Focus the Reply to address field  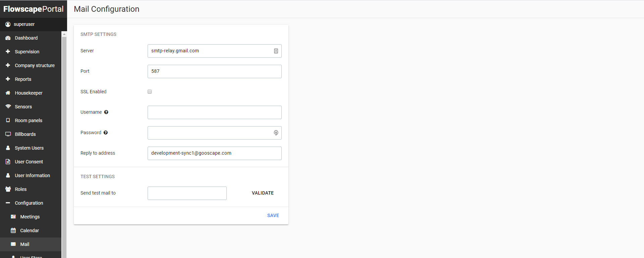[x=215, y=153]
